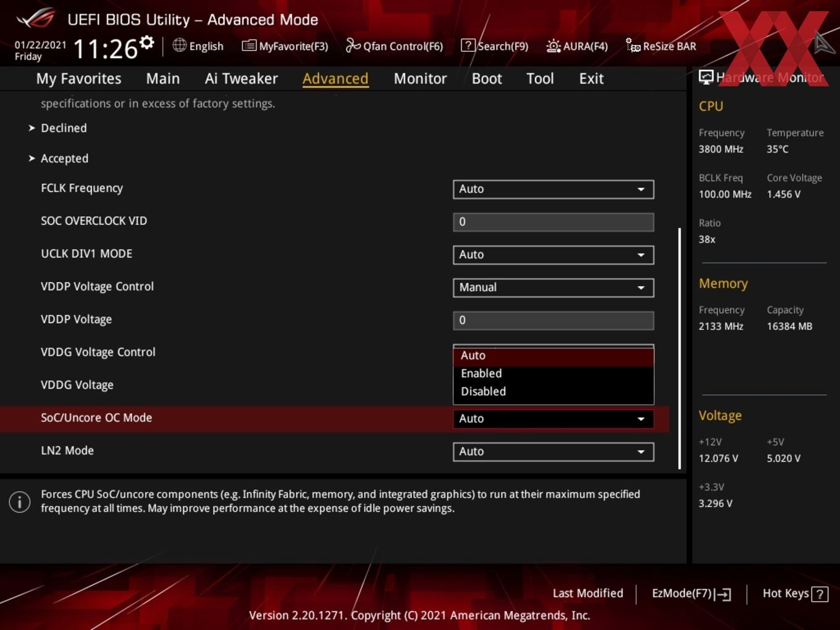Select FCLK Frequency label

pyautogui.click(x=82, y=188)
